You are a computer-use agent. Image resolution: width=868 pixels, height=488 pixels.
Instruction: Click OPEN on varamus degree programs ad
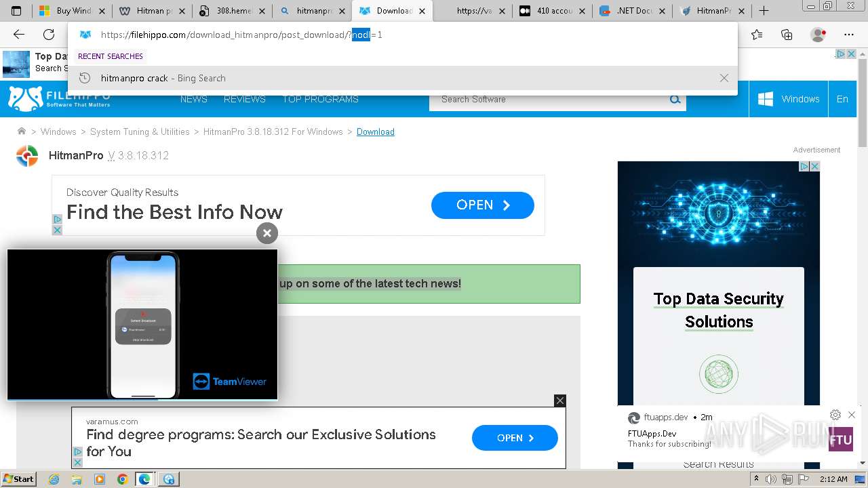coord(515,438)
